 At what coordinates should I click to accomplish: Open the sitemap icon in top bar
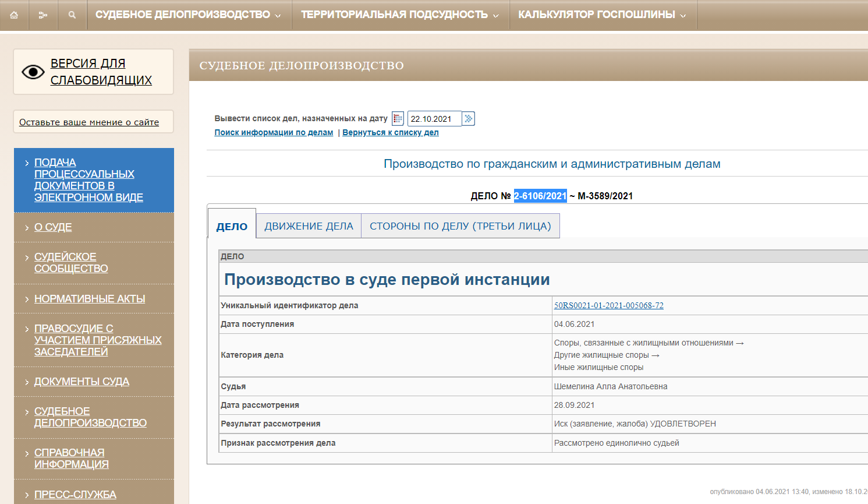pos(43,15)
